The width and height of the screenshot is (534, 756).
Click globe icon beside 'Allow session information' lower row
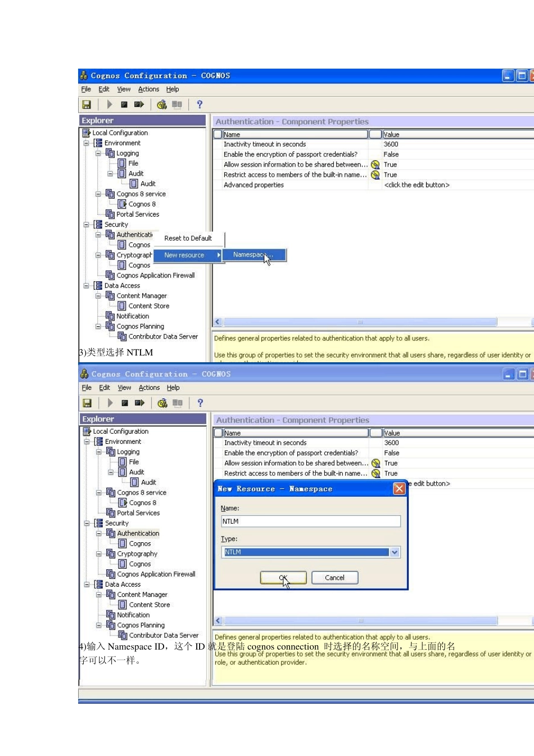point(376,463)
